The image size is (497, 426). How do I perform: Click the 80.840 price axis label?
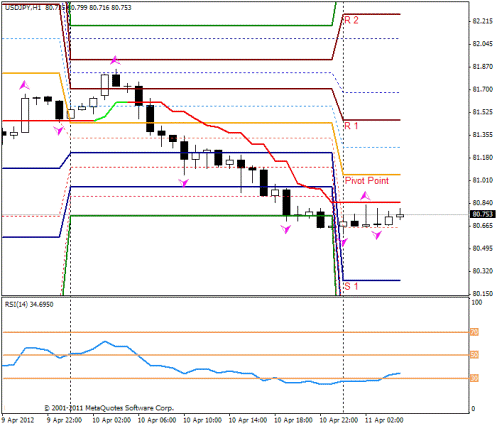coord(483,203)
